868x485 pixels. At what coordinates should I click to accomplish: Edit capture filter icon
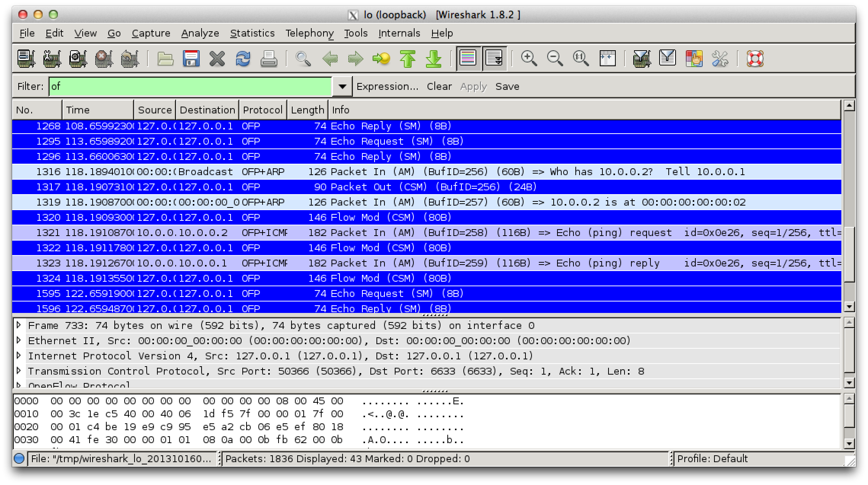click(x=642, y=59)
